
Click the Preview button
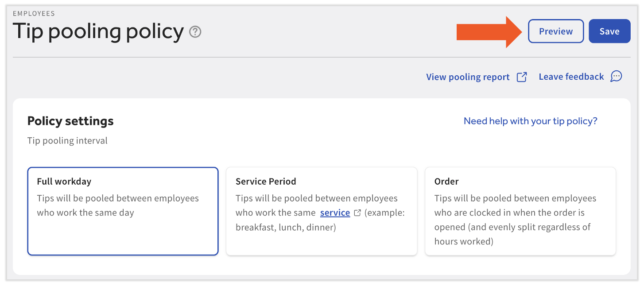555,31
